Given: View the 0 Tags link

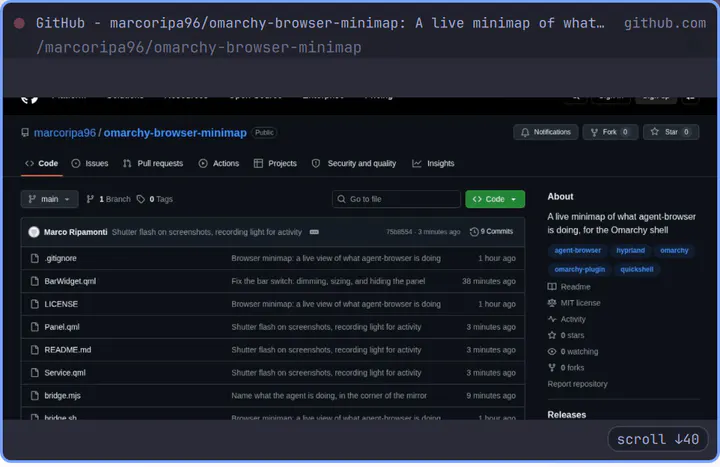Looking at the screenshot, I should (x=155, y=199).
